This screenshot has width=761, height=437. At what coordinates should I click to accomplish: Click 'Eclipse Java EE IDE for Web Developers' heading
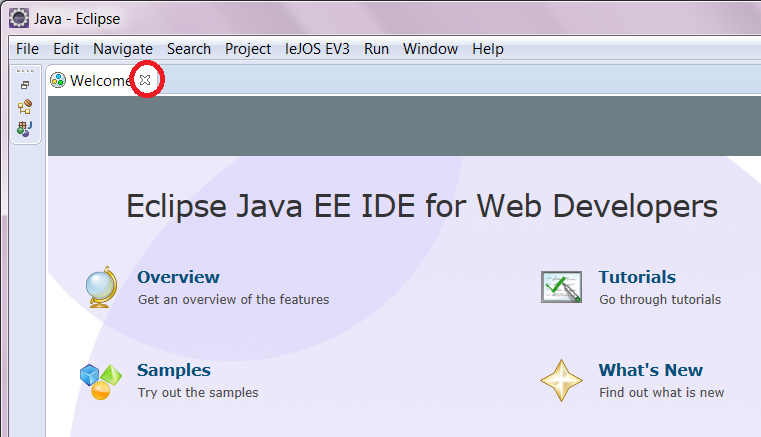point(422,206)
